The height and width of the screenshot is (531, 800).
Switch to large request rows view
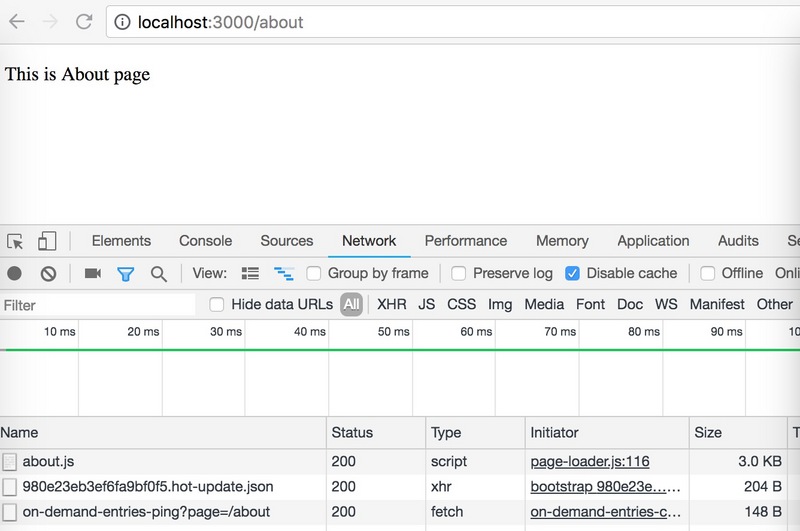(251, 273)
